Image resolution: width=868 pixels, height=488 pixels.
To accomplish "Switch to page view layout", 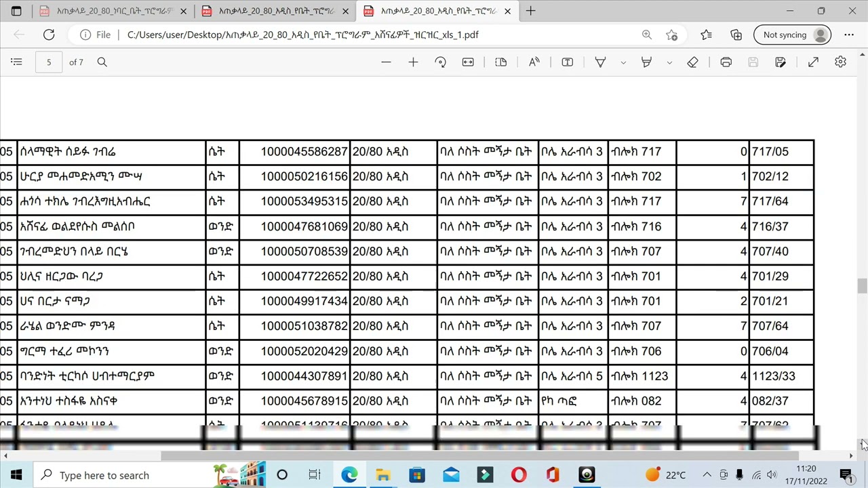I will 501,62.
